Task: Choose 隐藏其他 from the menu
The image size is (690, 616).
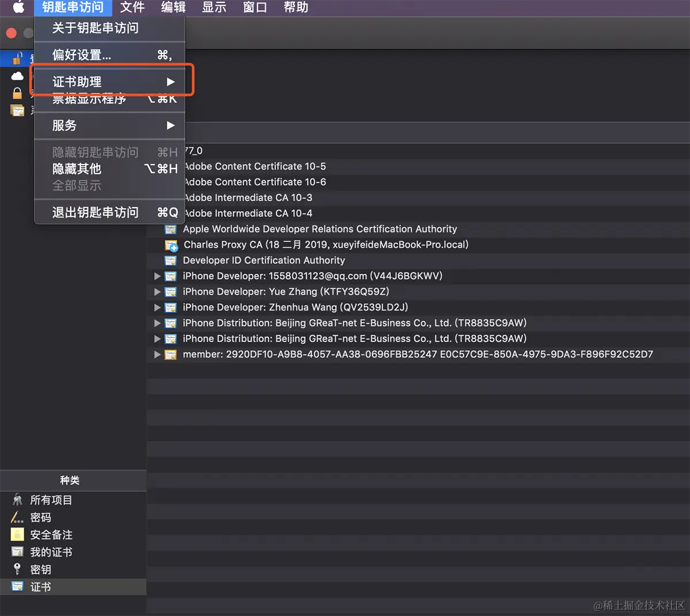Action: tap(110, 169)
